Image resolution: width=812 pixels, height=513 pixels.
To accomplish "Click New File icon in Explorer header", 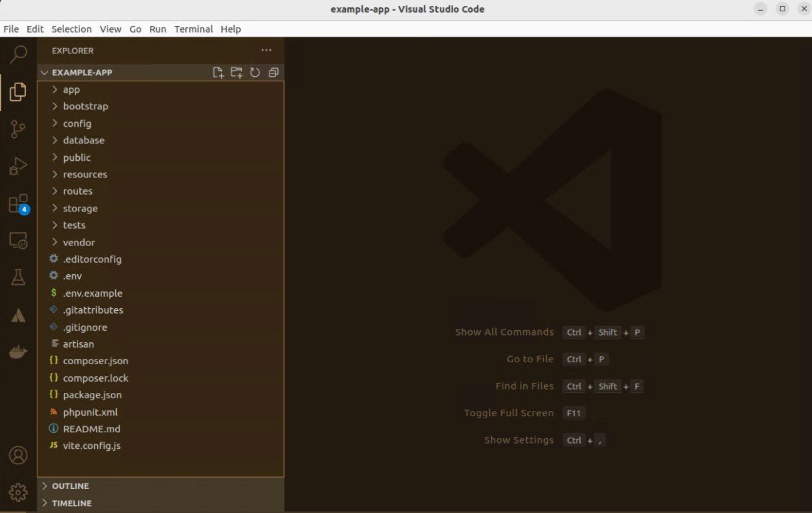I will pyautogui.click(x=218, y=73).
